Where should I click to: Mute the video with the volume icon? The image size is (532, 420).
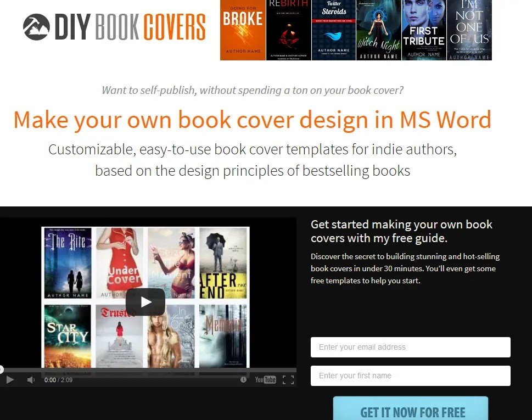pos(31,379)
